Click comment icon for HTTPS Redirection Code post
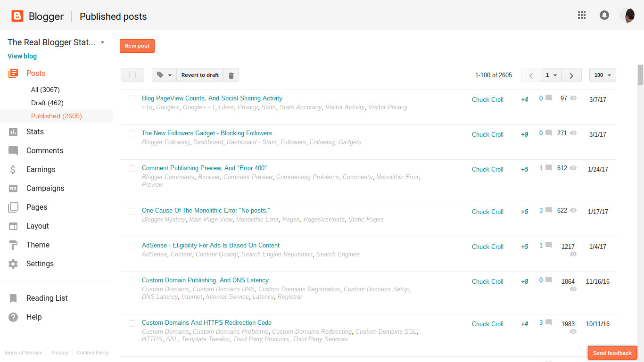The height and width of the screenshot is (362, 644). tap(548, 322)
